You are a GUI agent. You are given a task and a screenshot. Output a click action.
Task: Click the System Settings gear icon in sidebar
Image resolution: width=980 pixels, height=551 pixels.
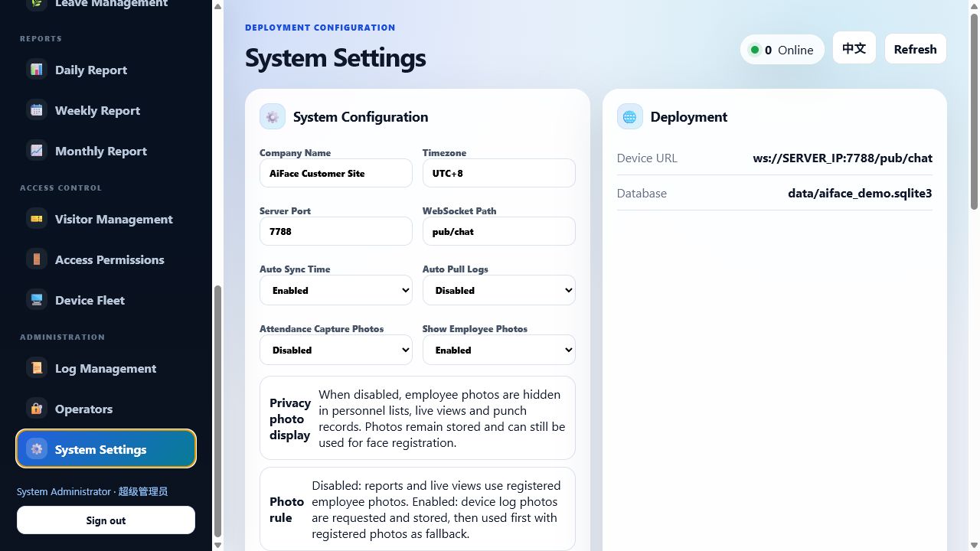point(37,449)
